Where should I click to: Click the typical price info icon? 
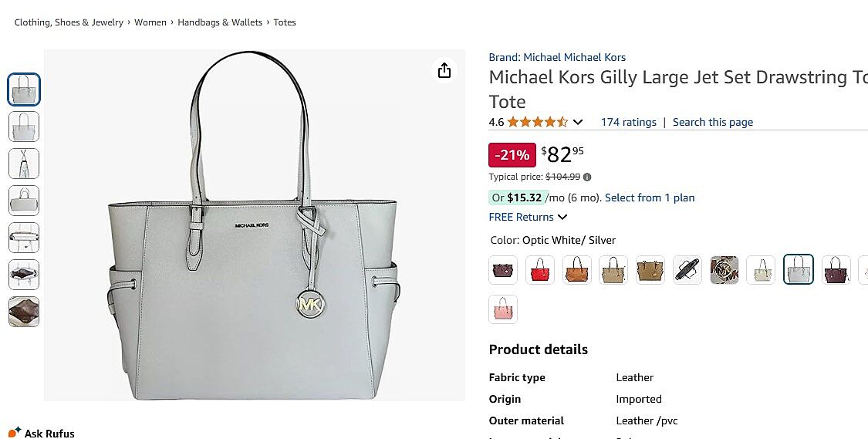(x=587, y=177)
